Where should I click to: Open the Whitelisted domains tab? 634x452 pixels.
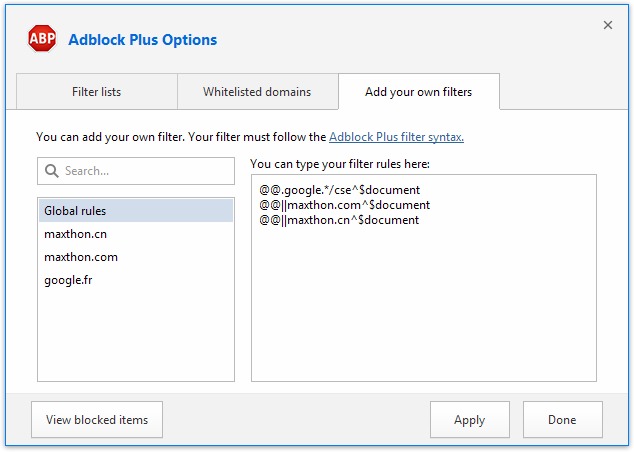pos(257,92)
